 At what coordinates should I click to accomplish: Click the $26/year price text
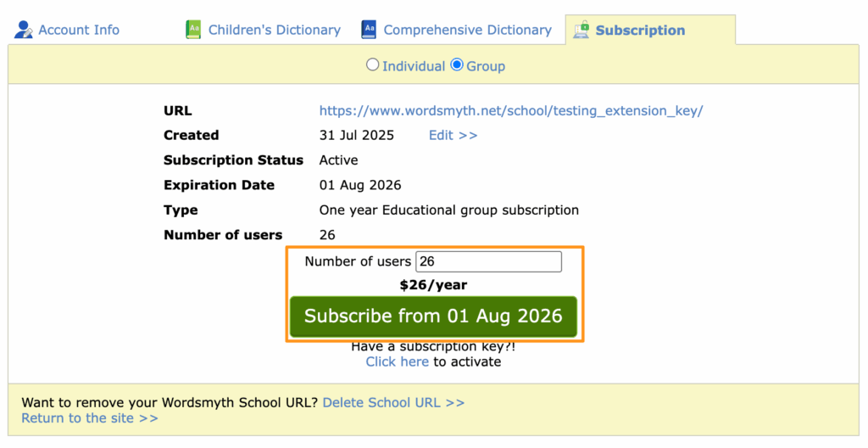tap(433, 285)
